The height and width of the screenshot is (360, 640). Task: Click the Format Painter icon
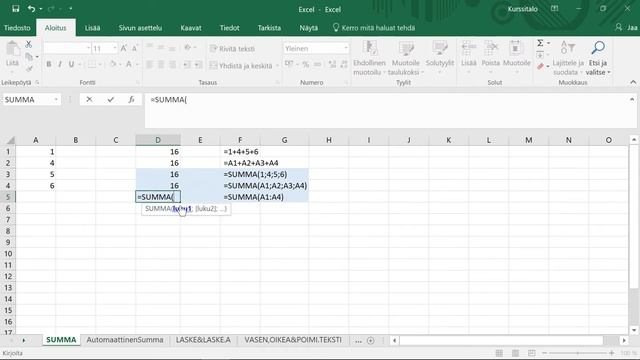[29, 68]
